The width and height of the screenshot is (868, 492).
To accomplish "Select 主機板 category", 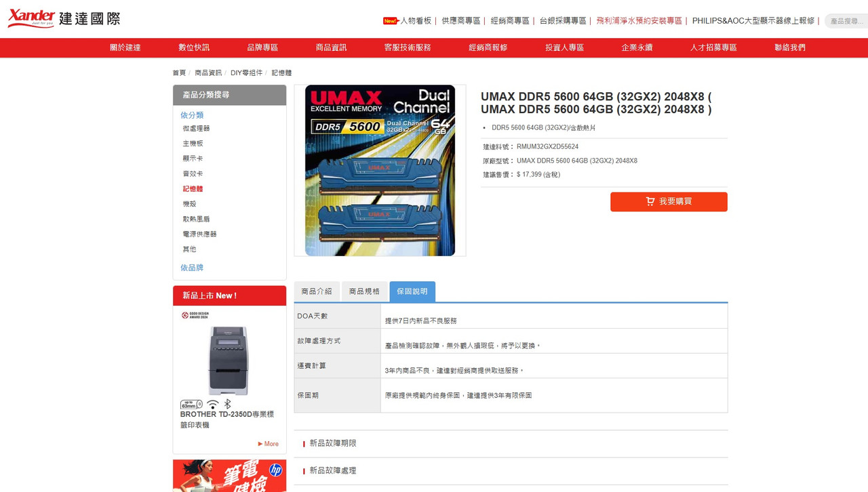I will [x=193, y=144].
